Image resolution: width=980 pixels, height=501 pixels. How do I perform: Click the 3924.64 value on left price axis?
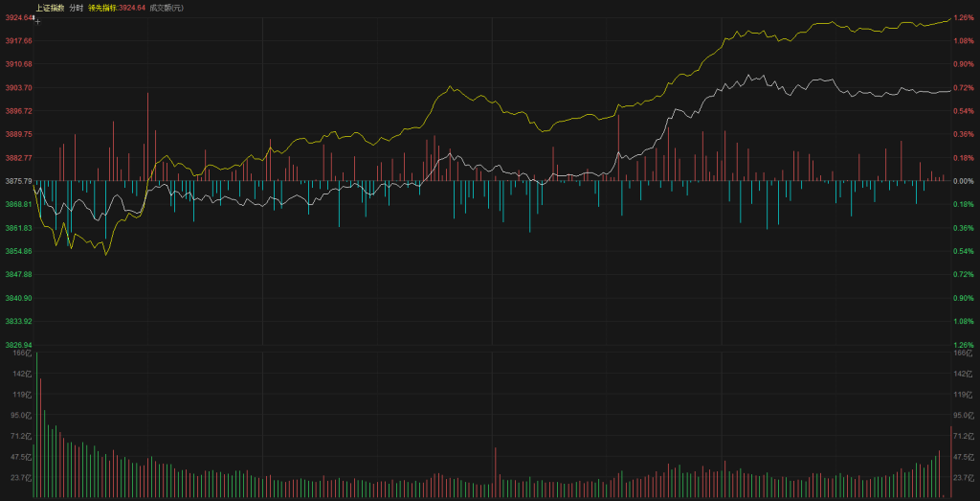pos(16,17)
